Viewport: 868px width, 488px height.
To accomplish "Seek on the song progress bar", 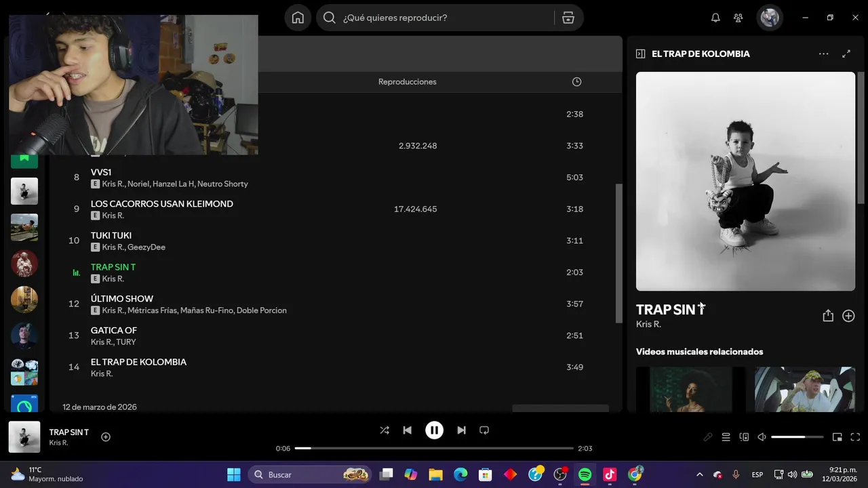I will tap(434, 448).
